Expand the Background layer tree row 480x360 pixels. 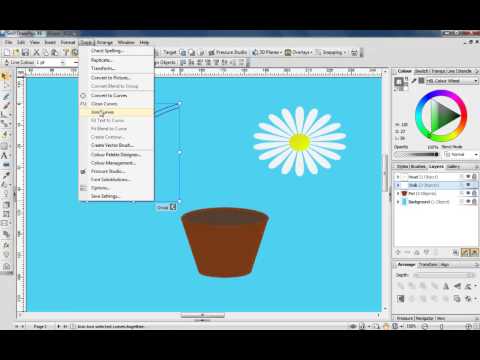pyautogui.click(x=398, y=202)
